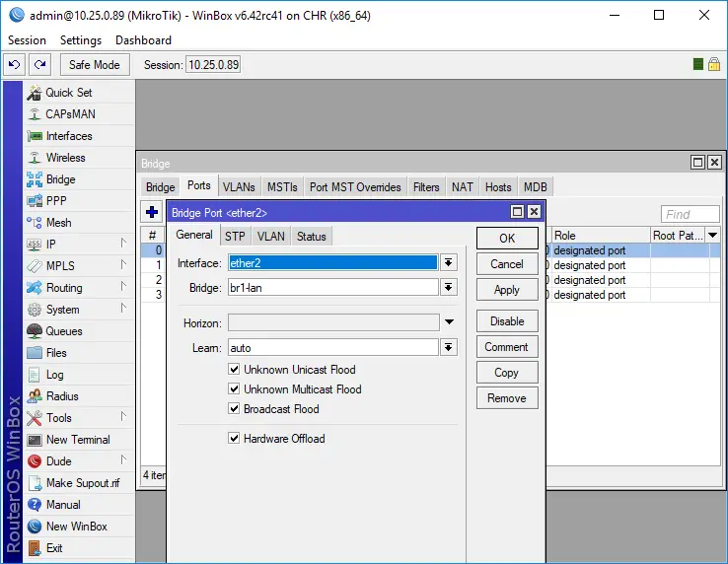Open the Wireless menu icon
Viewport: 728px width, 564px height.
35,158
